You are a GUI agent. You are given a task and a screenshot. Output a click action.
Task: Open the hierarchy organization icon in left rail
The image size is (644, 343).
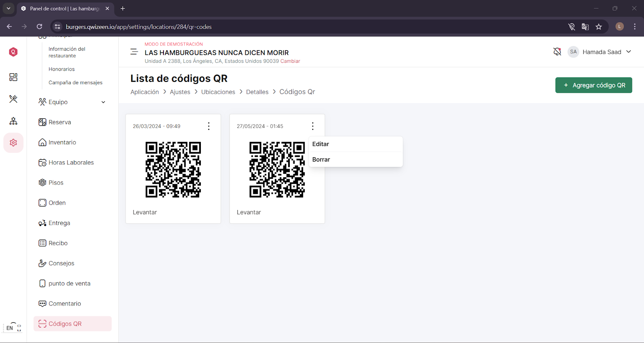(13, 121)
